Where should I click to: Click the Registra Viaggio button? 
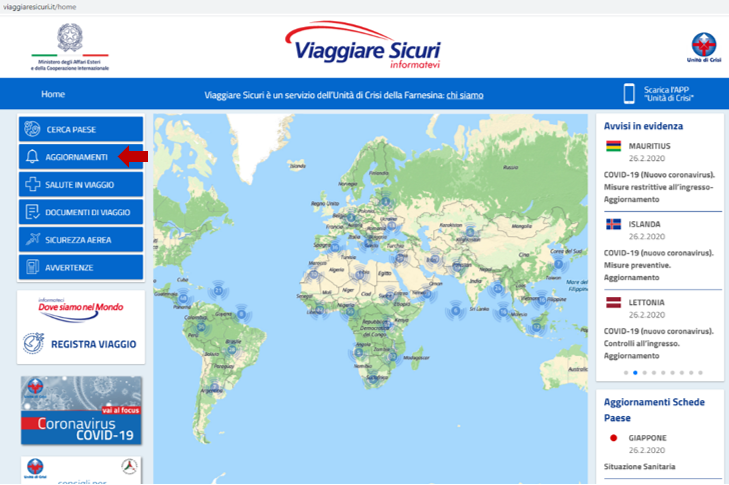pos(81,344)
